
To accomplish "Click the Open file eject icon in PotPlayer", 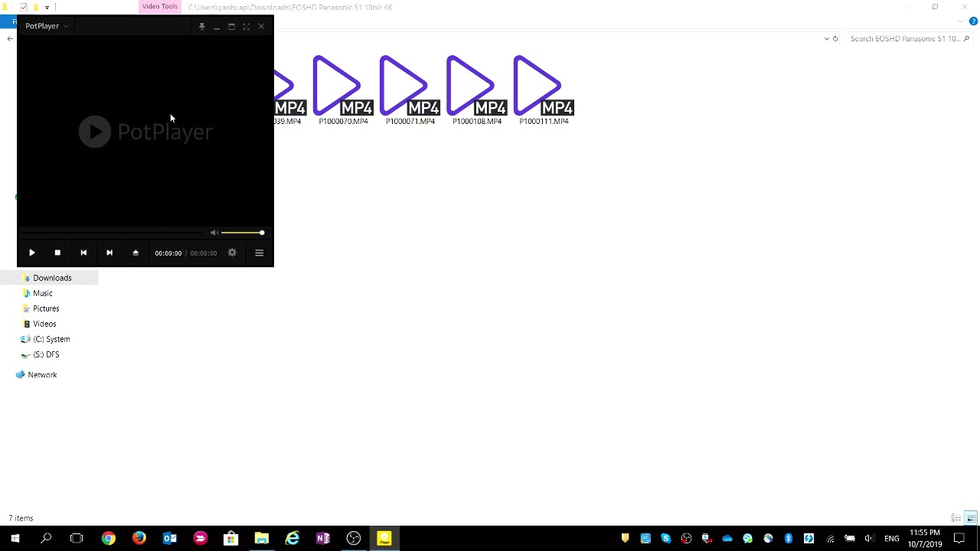I will (136, 253).
